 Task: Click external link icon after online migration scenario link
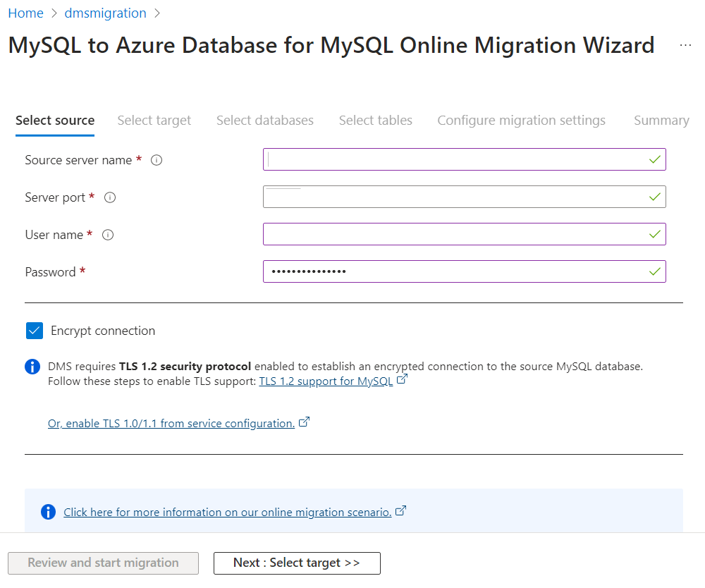click(400, 511)
